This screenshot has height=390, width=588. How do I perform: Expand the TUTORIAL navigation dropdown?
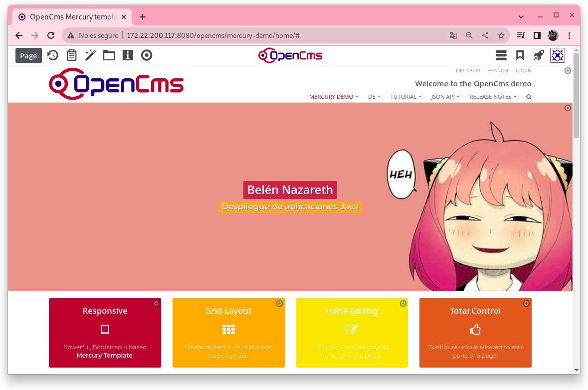coord(406,97)
